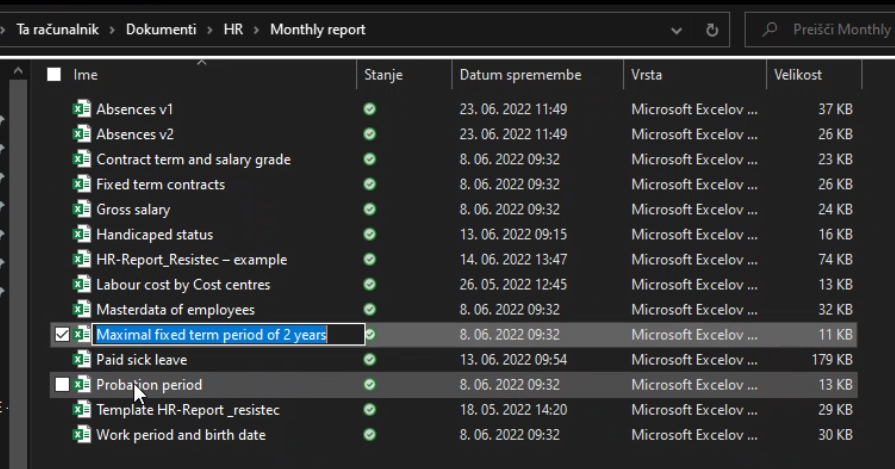Select file Gross salary

(133, 209)
